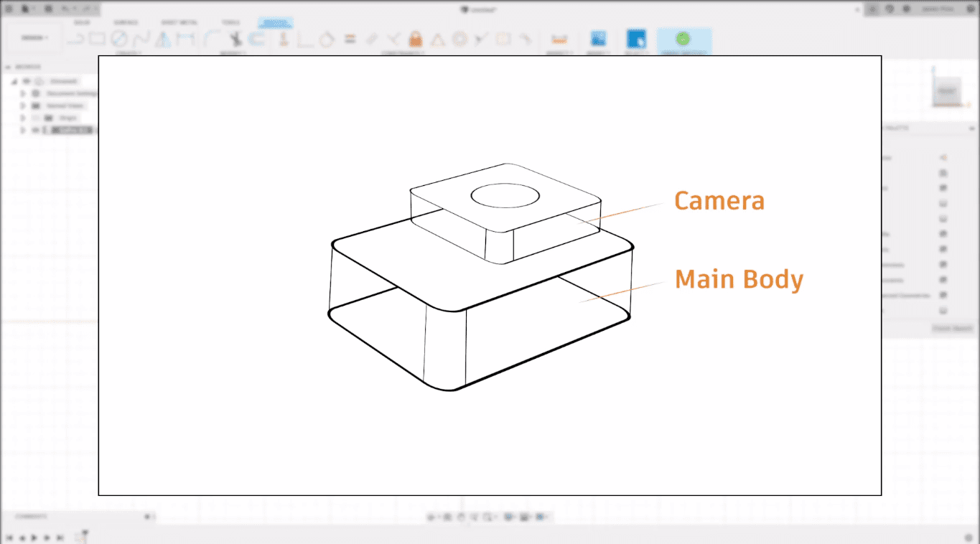Screen dimensions: 980x544
Task: Toggle visibility eye of Sketches folder
Action: [36, 130]
